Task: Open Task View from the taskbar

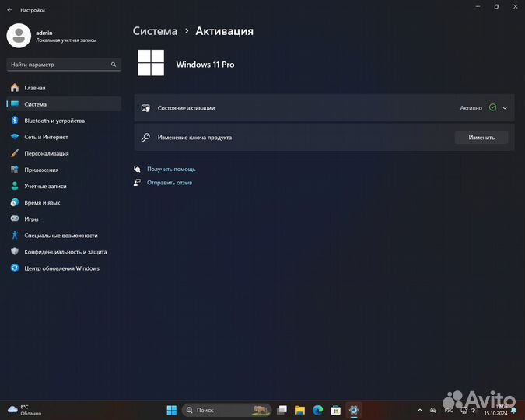Action: (282, 410)
